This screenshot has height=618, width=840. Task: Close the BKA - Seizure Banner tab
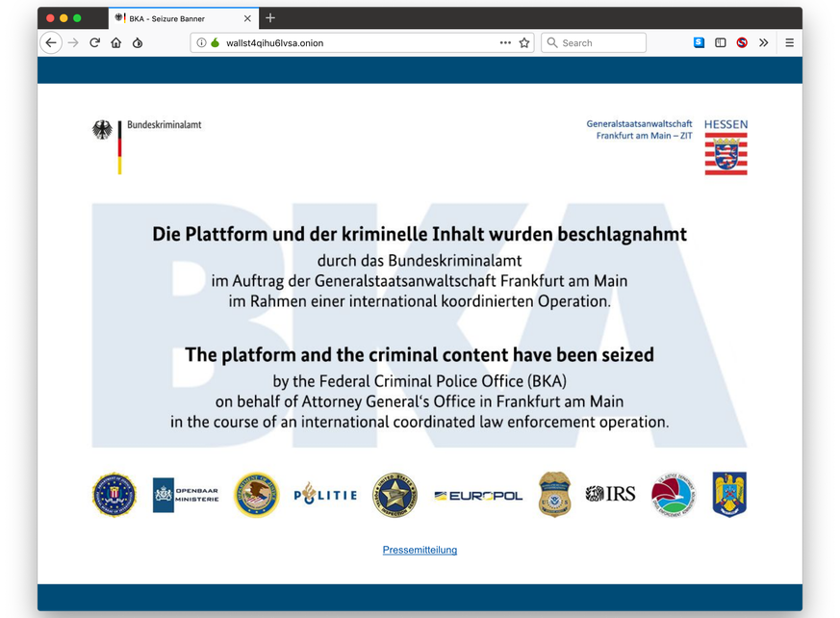click(247, 18)
